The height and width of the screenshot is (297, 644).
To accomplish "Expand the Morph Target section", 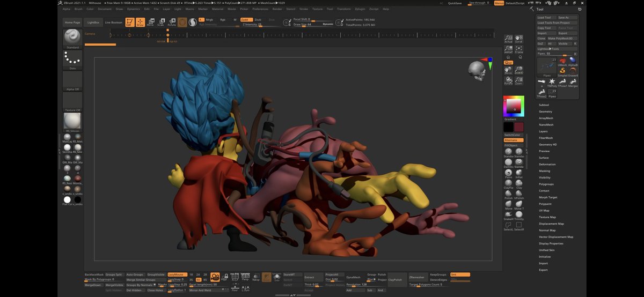I will pos(548,197).
